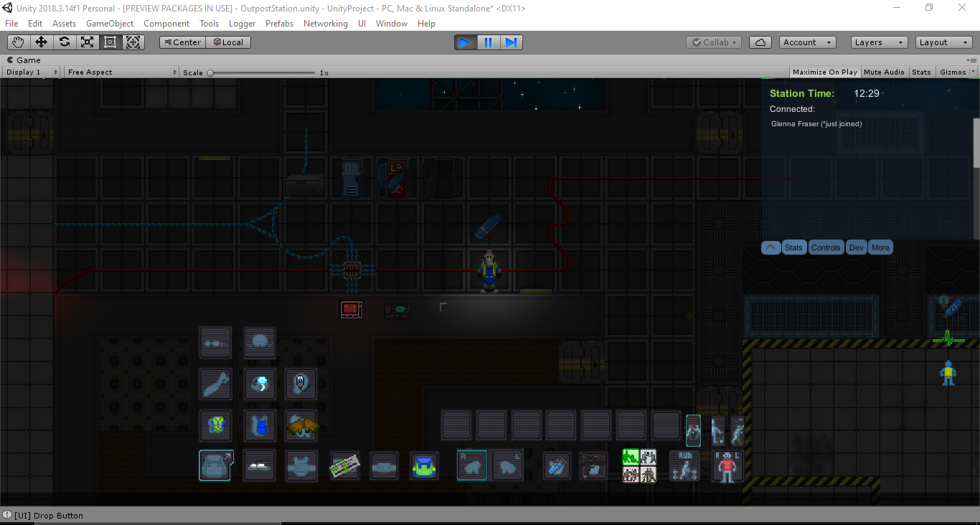Image resolution: width=980 pixels, height=525 pixels.
Task: Open the Free Aspect dropdown
Action: point(121,72)
